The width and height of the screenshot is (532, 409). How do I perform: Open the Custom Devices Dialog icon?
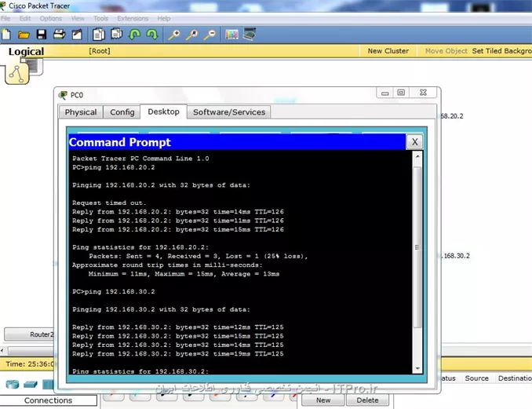tap(250, 35)
